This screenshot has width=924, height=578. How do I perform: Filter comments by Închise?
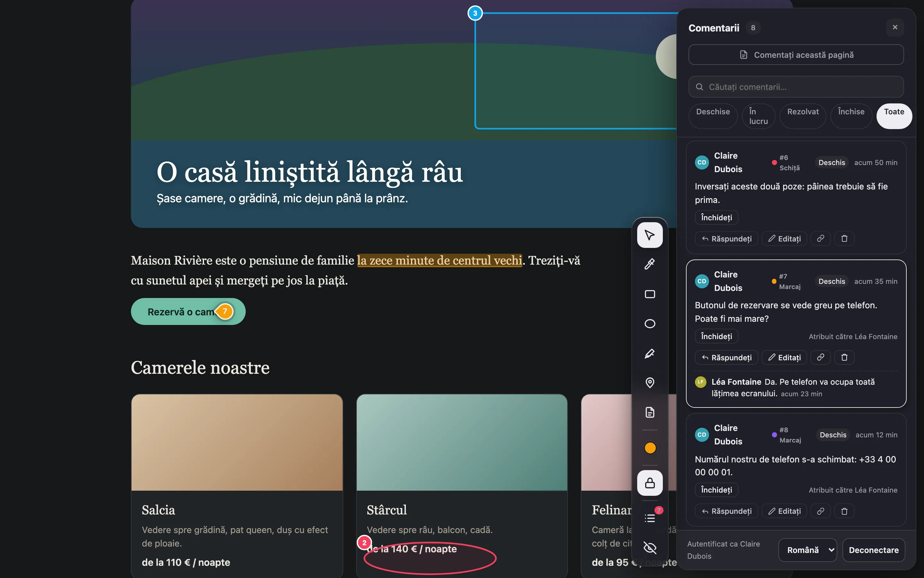point(851,116)
